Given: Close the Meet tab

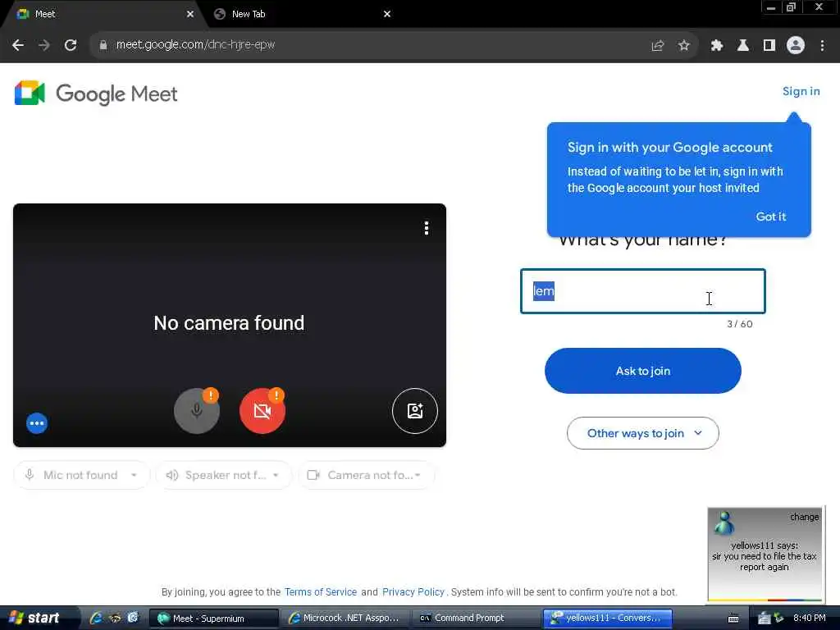Looking at the screenshot, I should tap(190, 14).
